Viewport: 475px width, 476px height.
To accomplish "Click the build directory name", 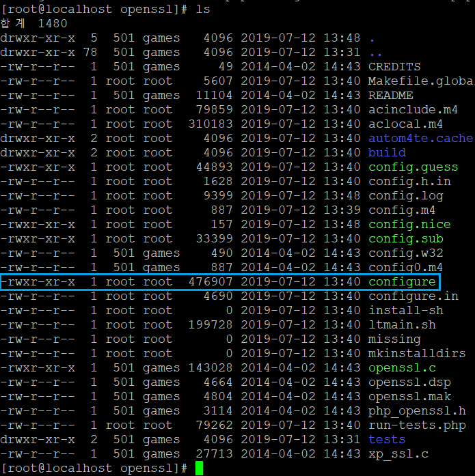I will [387, 153].
